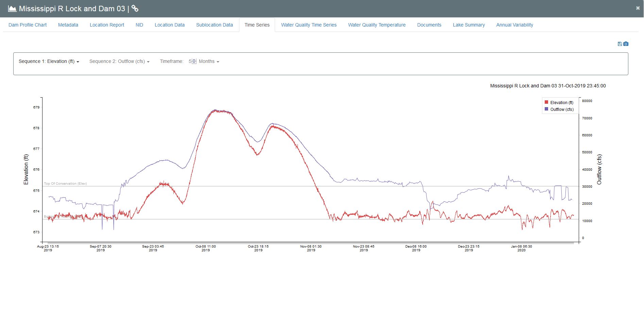Viewport: 644px width, 319px height.
Task: Click the Outflow (cfs) right axis title
Action: click(x=599, y=170)
